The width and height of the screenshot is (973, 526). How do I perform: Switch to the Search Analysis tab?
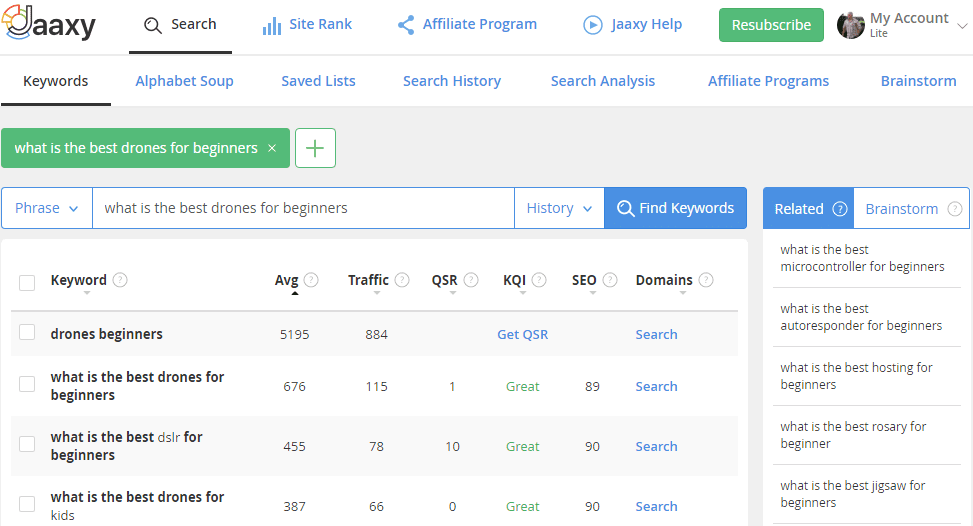point(603,81)
